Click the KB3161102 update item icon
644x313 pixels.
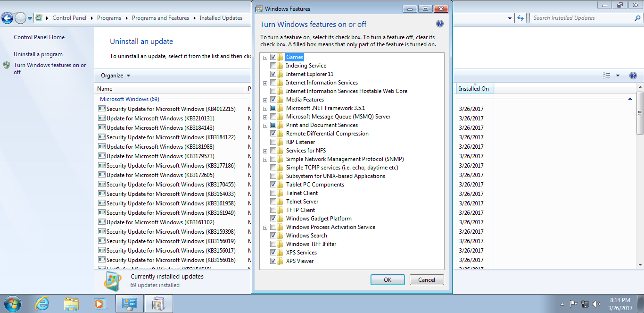pos(101,222)
